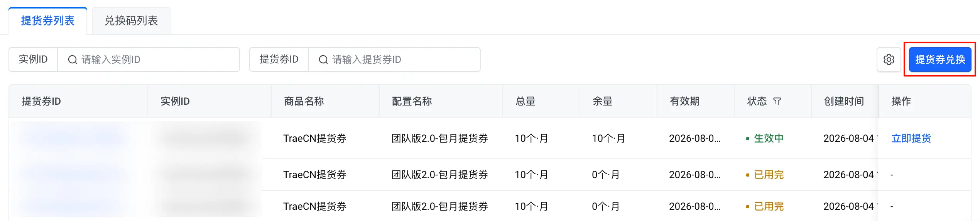Click the 状态 column header
This screenshot has width=980, height=221.
[757, 101]
